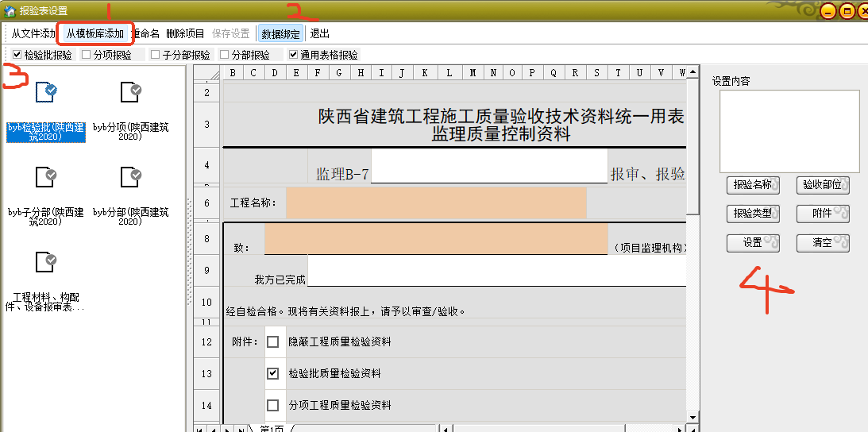Viewport: 868px width, 432px height.
Task: Go to first sheet tab arrow
Action: [200, 430]
